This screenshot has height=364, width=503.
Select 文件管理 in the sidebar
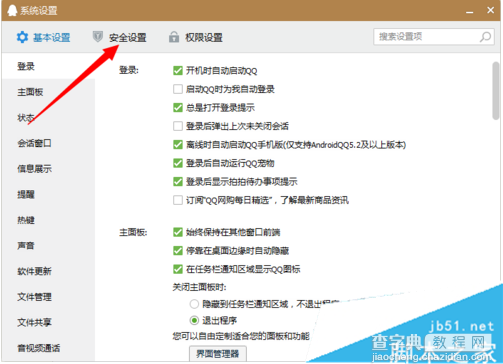[49, 297]
